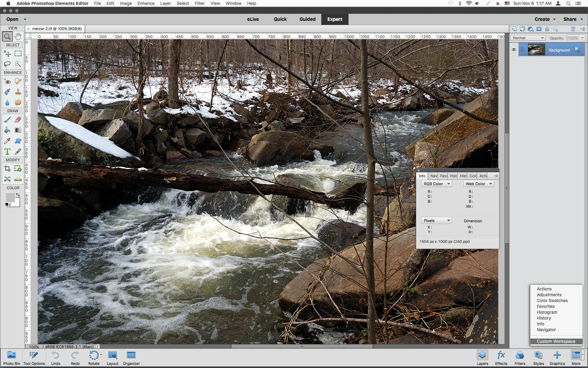Switch to the Guided mode tab
This screenshot has width=588, height=368.
click(x=307, y=19)
